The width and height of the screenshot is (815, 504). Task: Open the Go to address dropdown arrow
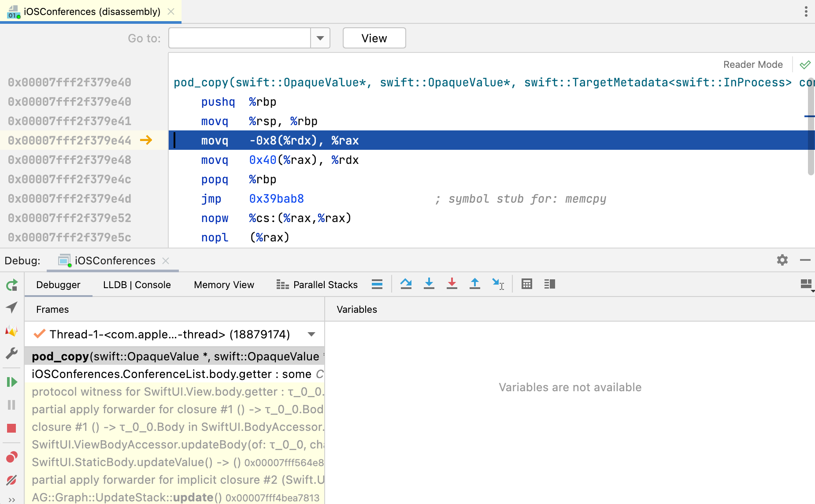320,38
